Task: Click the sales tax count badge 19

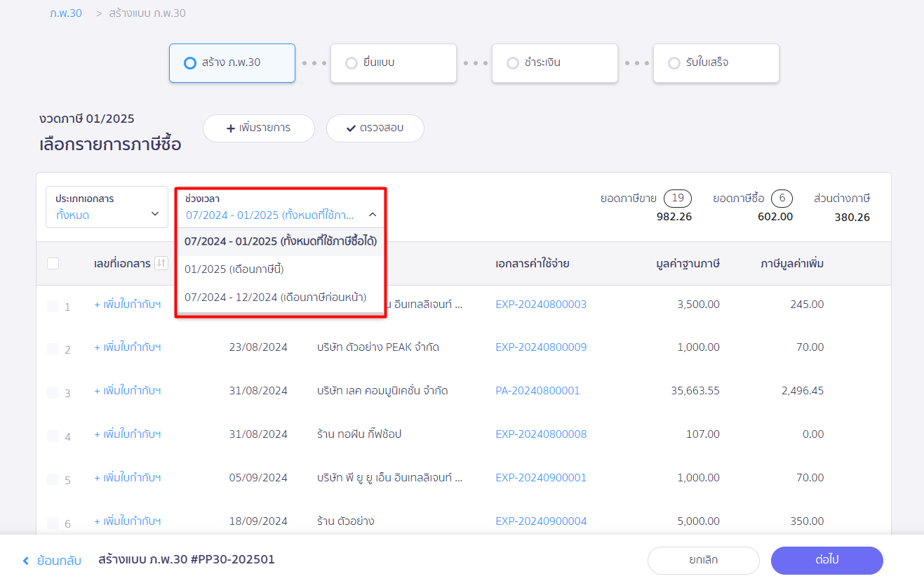Action: [x=678, y=198]
